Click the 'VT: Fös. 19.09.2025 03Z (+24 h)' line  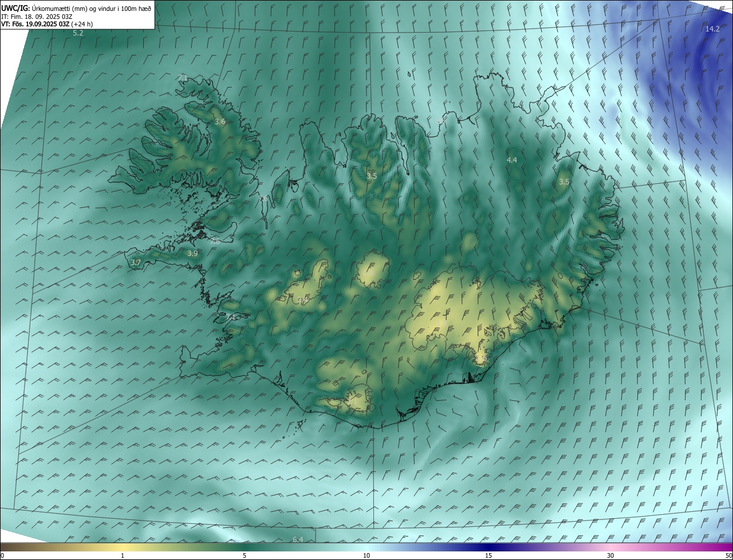47,24
